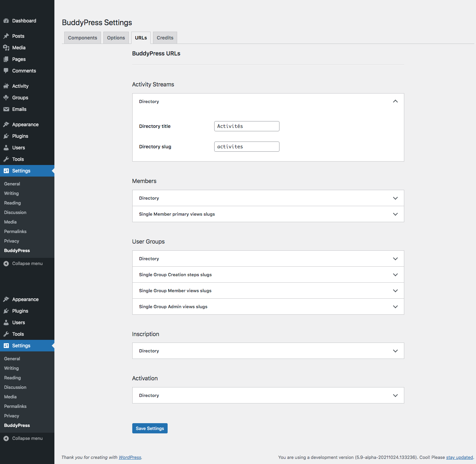Switch to the Credits tab

tap(165, 38)
